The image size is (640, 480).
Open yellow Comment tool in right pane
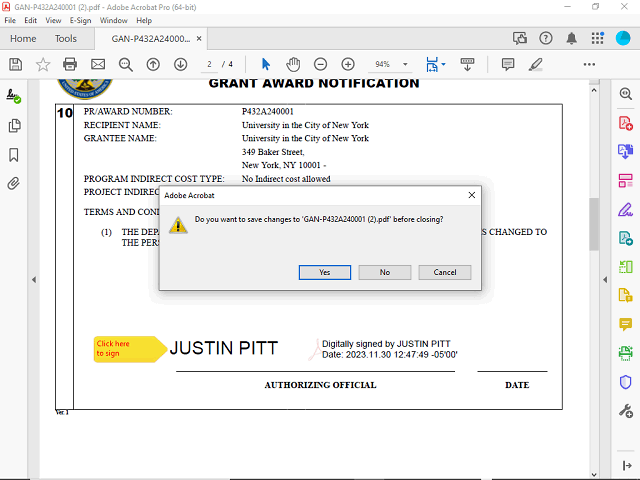click(x=625, y=324)
